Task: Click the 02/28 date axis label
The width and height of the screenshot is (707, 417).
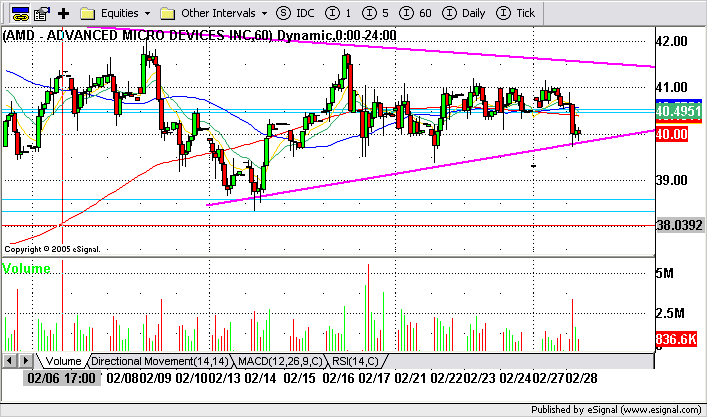Action: click(581, 378)
